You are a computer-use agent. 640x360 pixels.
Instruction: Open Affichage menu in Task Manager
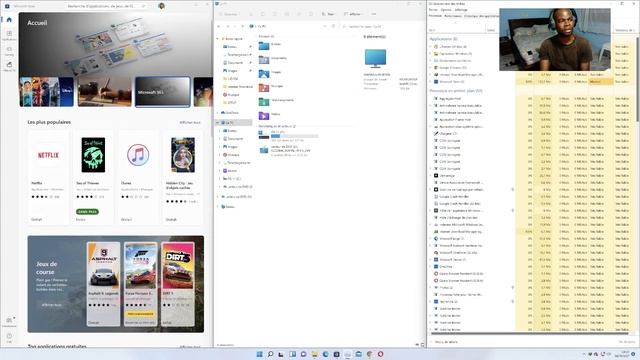(x=461, y=10)
